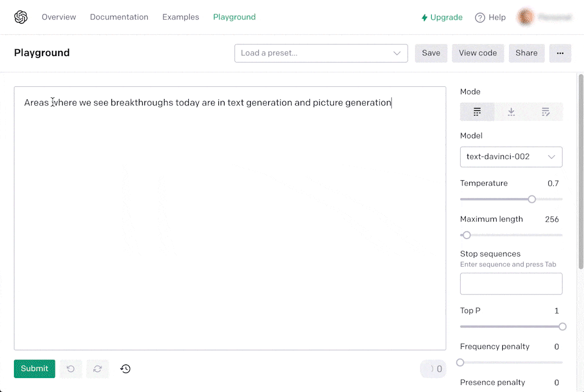
Task: Click the Temperature slider handle
Action: pyautogui.click(x=532, y=199)
